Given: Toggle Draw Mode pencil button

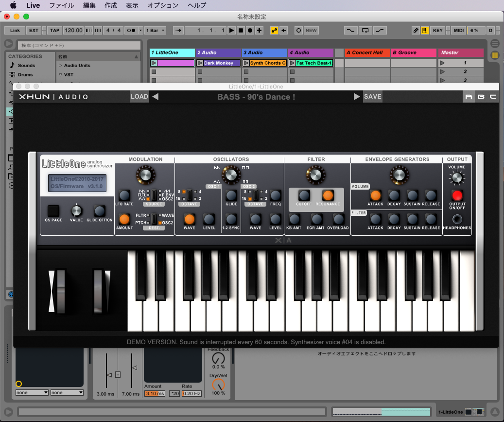Looking at the screenshot, I should click(416, 30).
